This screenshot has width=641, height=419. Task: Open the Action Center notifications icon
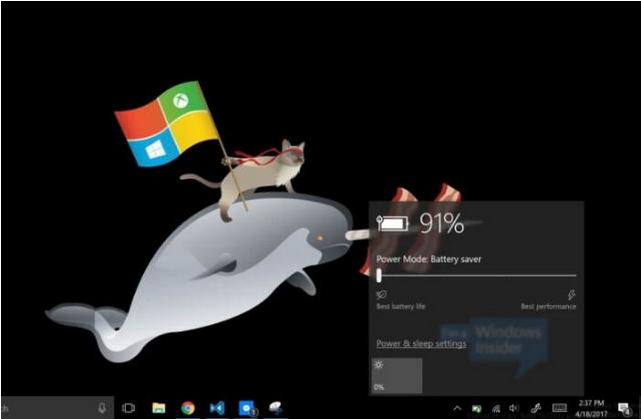pos(627,408)
